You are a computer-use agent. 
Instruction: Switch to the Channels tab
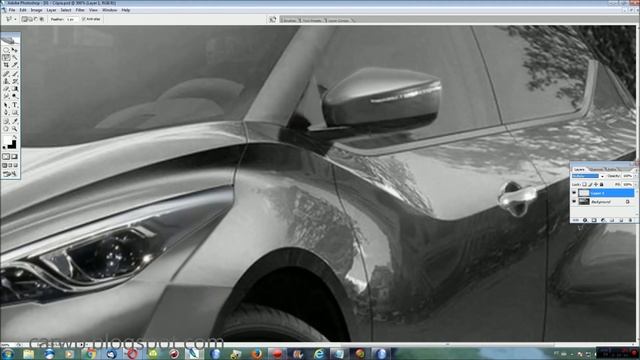596,170
